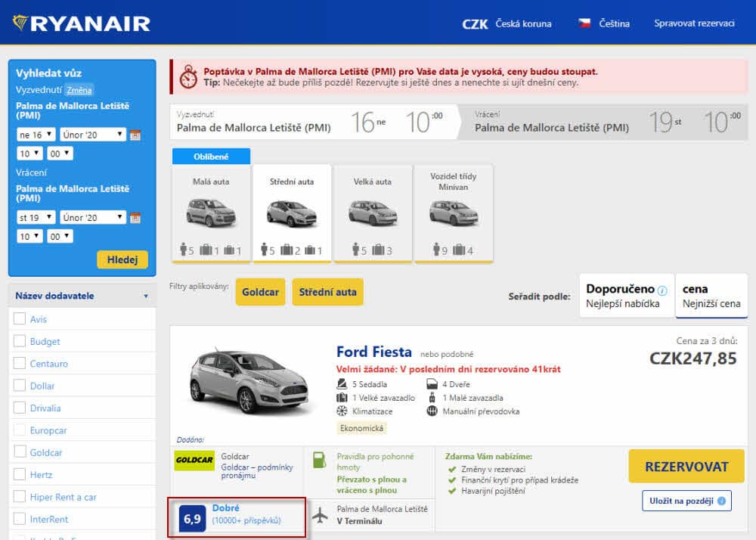Open Spravovat rezervaci link
Screen dimensions: 756x540
coord(694,23)
